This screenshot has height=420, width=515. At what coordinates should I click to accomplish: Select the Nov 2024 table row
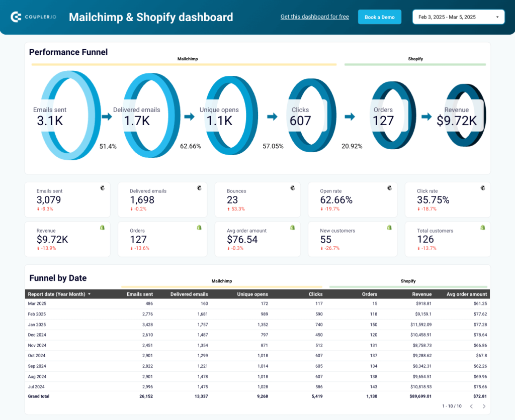tap(257, 345)
